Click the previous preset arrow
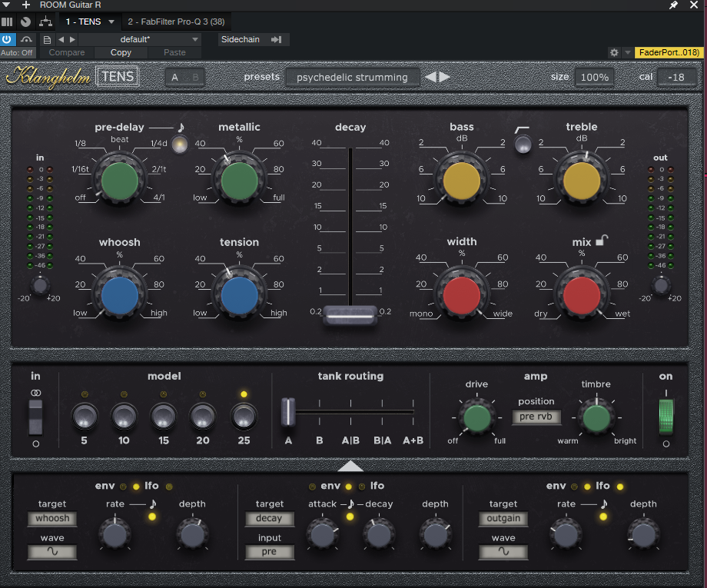Viewport: 707px width, 588px height. click(431, 77)
